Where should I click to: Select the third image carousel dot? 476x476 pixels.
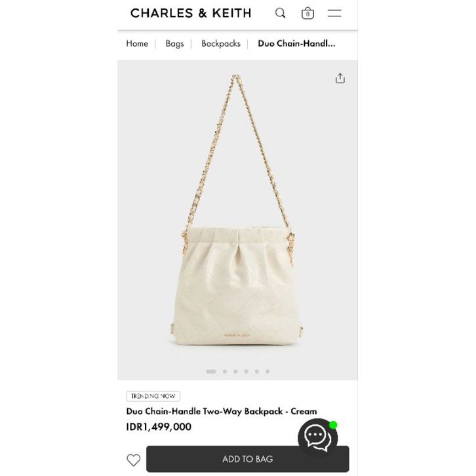coord(235,371)
